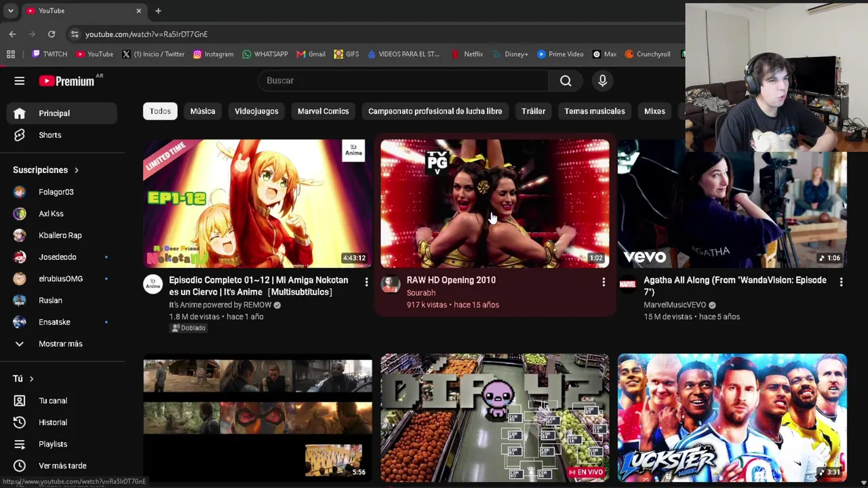
Task: Open options menu for Agatha All Along video
Action: tap(841, 282)
